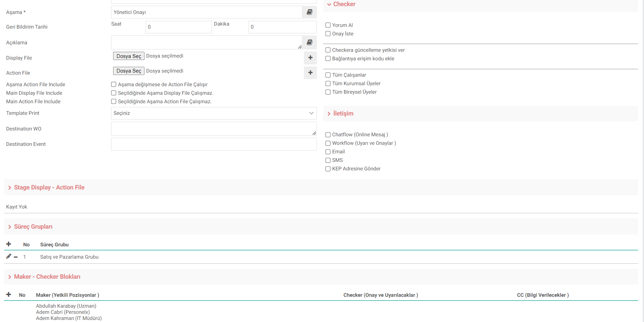
Task: Click the Dakika input field
Action: pos(282,27)
